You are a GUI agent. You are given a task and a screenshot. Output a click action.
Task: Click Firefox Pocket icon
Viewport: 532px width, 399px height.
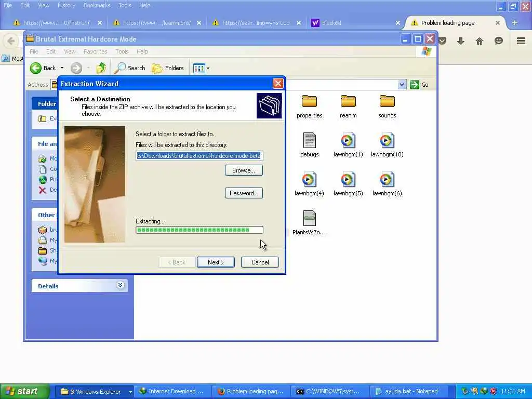click(x=442, y=41)
